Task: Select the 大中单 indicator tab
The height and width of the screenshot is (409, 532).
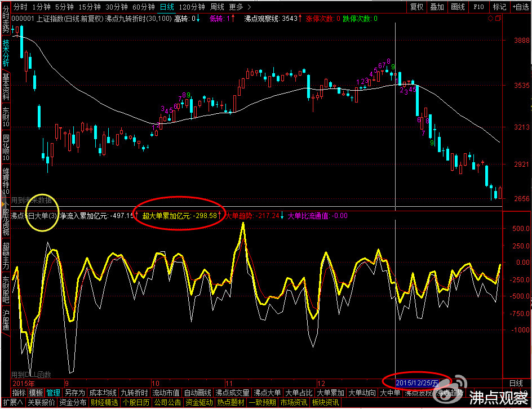Action: coord(390,393)
